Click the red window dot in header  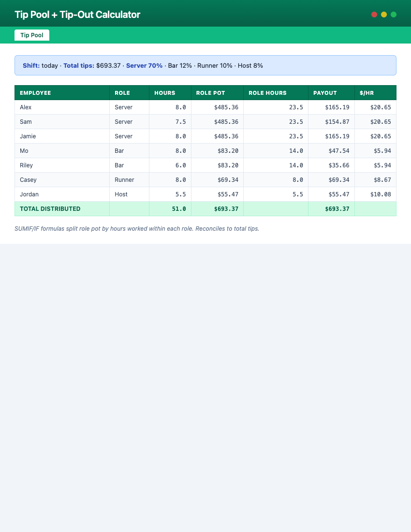(374, 14)
